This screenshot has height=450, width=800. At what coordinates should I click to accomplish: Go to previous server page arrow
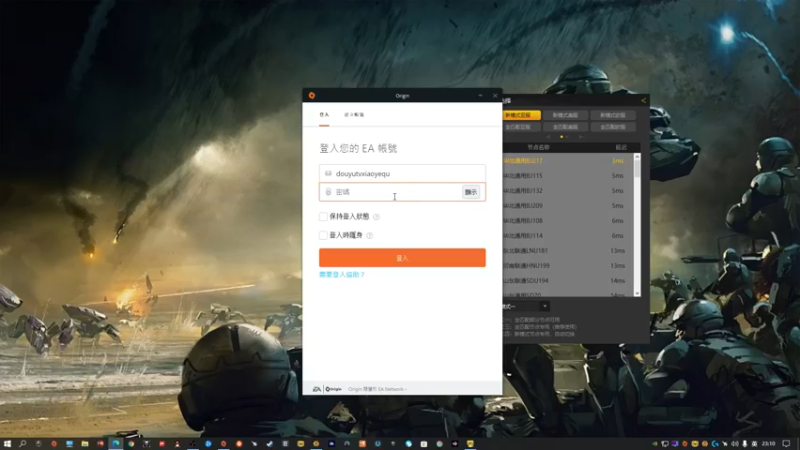click(548, 137)
